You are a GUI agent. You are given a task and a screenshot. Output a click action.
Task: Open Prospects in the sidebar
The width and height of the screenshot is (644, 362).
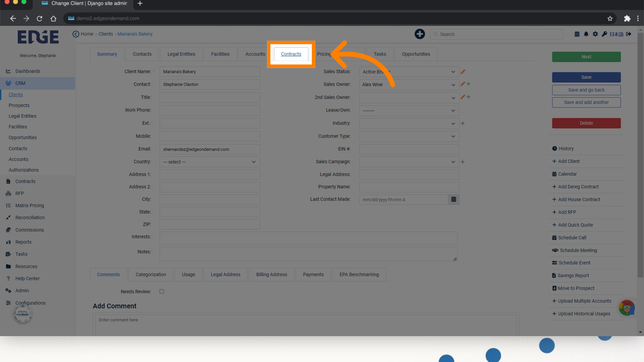tap(19, 105)
